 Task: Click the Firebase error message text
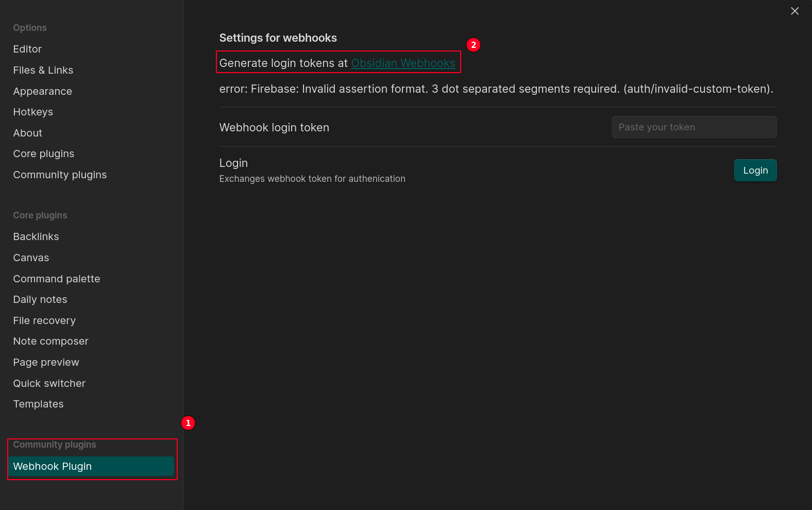pyautogui.click(x=496, y=89)
